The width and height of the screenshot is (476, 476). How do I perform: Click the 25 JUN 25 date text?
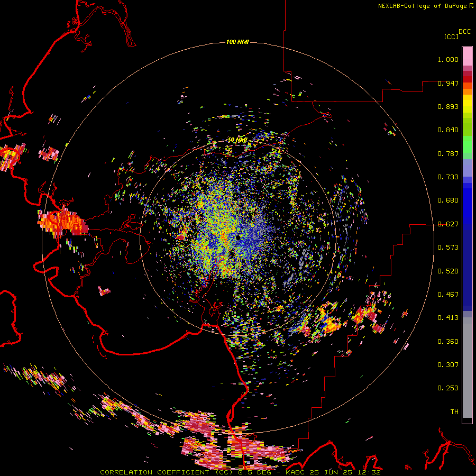tap(332, 472)
